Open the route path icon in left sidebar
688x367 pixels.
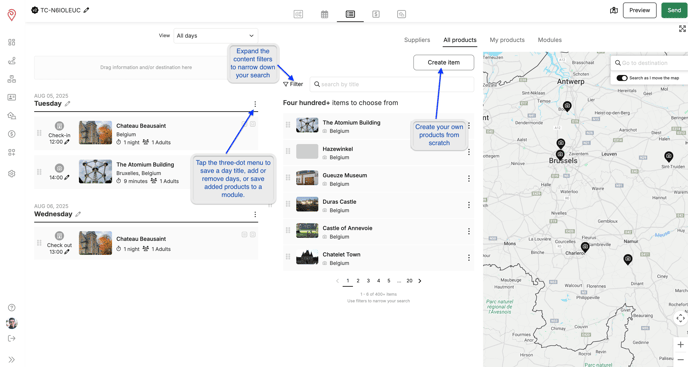click(12, 61)
